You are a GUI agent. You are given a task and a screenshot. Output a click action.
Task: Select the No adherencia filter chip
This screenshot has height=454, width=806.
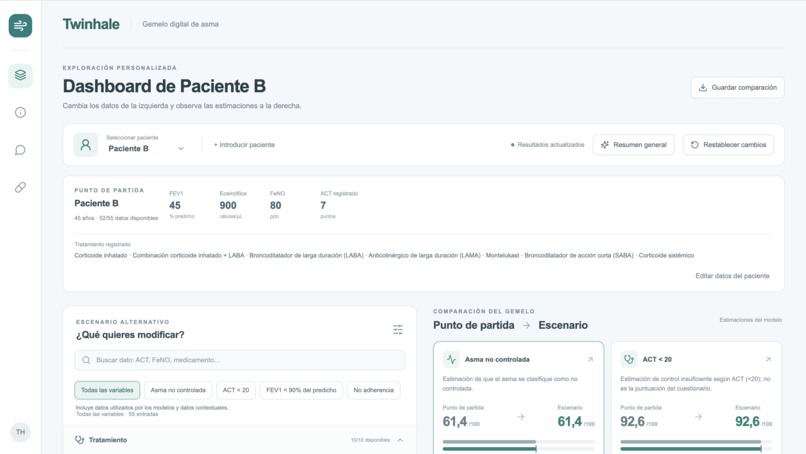point(373,390)
